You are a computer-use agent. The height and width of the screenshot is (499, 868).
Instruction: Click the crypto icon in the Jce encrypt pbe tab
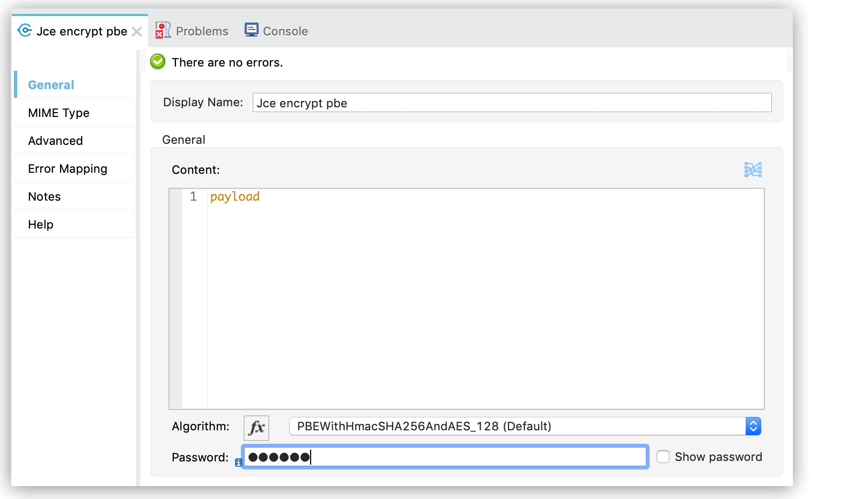pyautogui.click(x=24, y=31)
